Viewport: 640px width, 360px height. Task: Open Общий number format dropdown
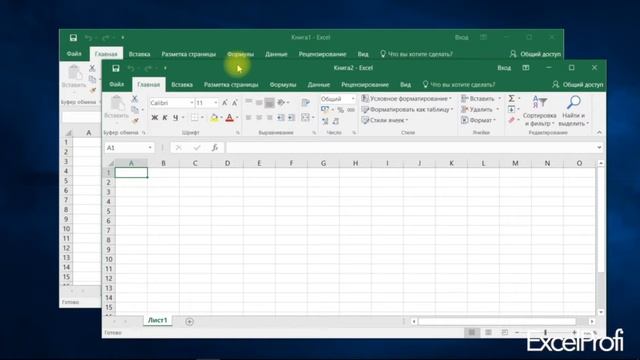tap(353, 99)
